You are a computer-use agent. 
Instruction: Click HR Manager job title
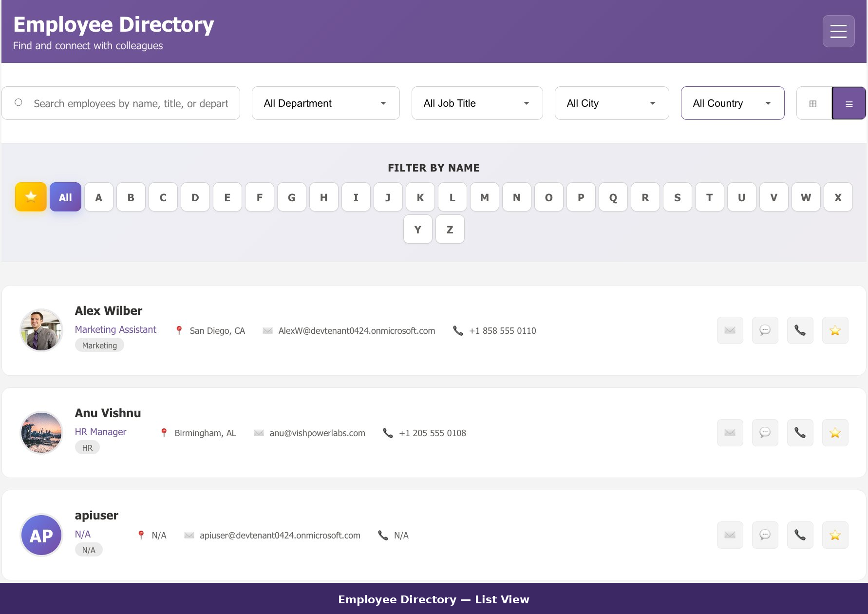(100, 432)
